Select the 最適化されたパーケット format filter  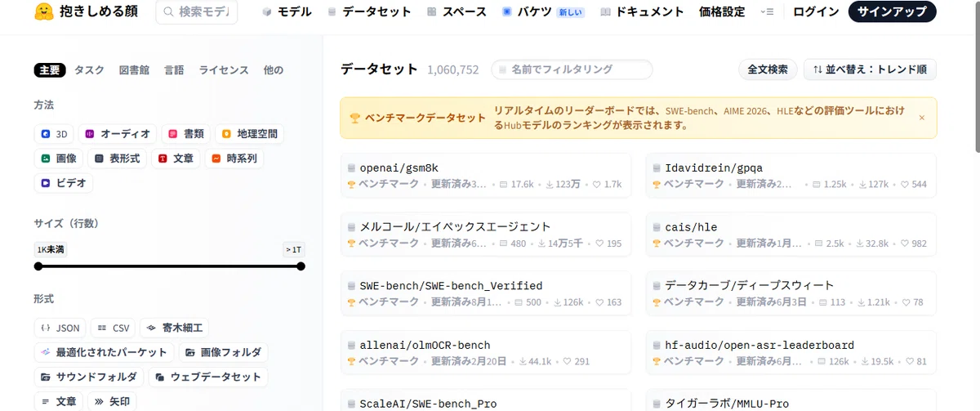tap(104, 352)
